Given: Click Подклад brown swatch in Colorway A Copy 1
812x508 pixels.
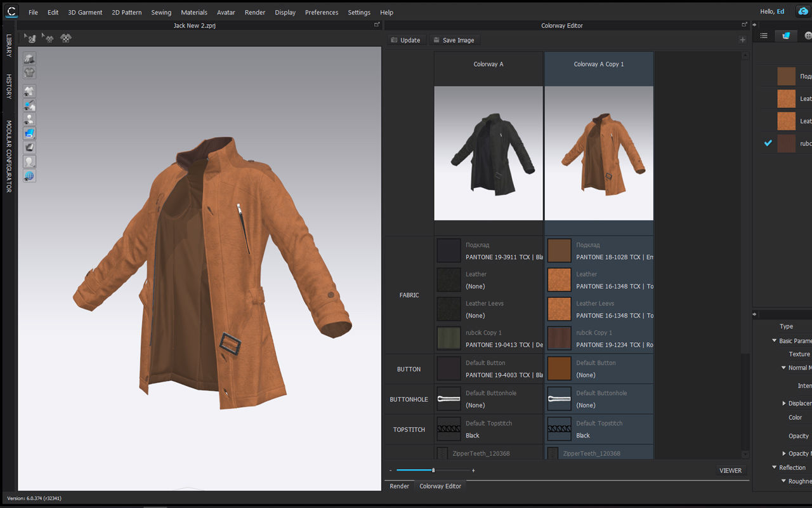Looking at the screenshot, I should tap(560, 251).
